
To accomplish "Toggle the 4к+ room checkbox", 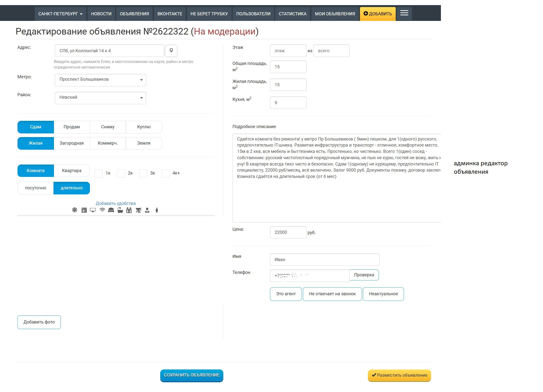I will [x=166, y=173].
